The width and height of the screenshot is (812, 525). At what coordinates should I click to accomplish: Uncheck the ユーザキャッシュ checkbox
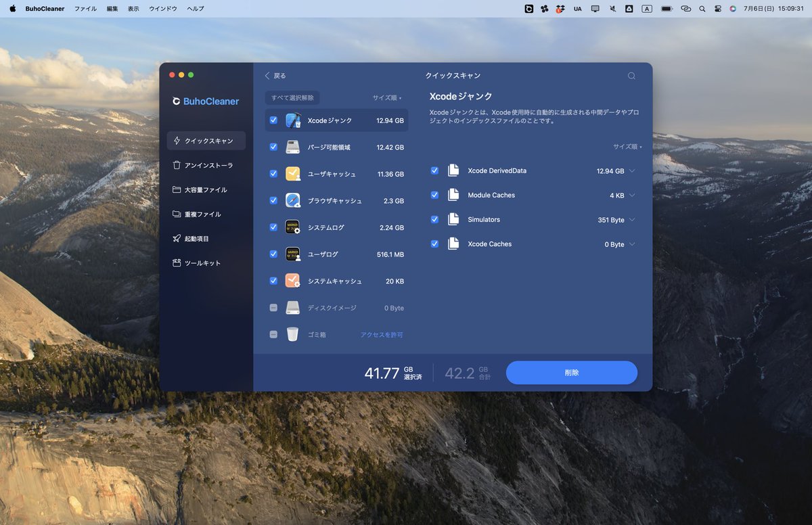(273, 174)
